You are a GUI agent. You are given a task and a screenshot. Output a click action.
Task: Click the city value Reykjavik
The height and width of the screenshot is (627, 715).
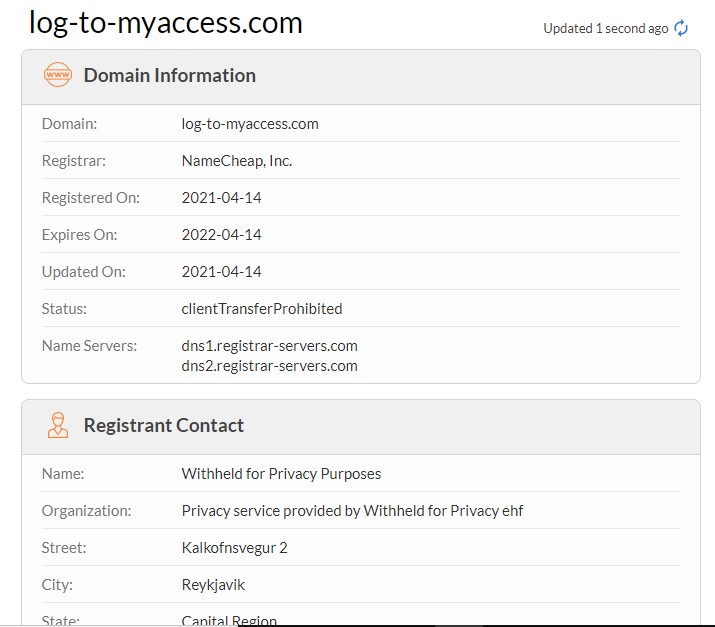213,585
